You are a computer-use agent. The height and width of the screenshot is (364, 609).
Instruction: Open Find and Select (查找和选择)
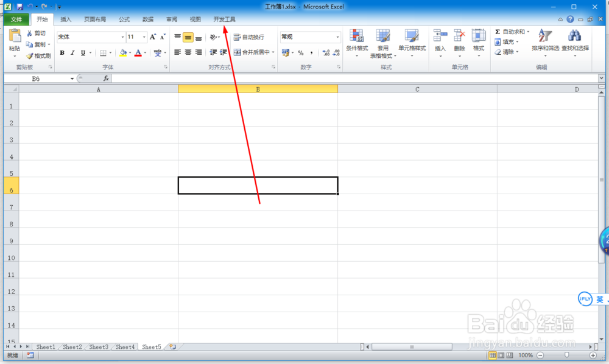coord(576,42)
